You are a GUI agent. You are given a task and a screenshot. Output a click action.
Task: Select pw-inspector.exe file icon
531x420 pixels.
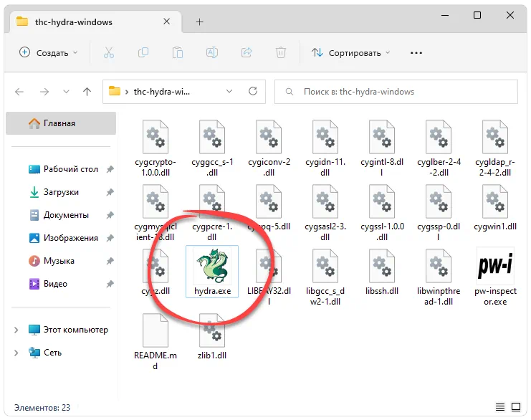click(495, 266)
